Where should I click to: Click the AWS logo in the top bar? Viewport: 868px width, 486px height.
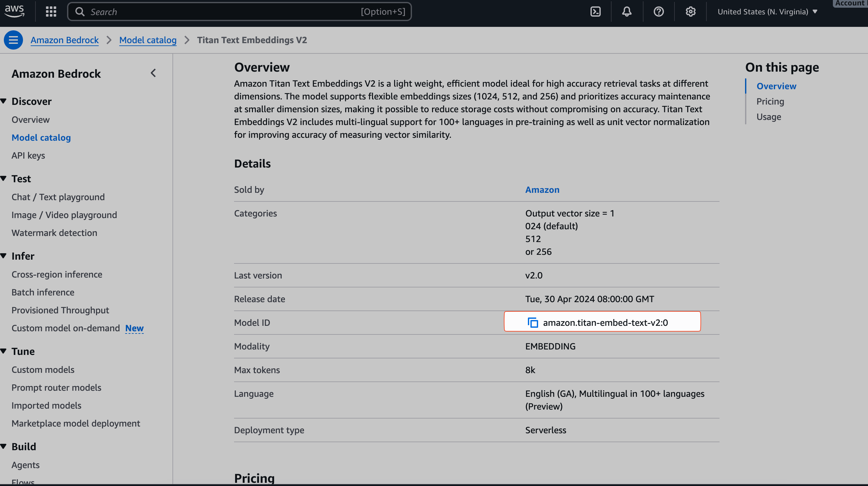14,11
